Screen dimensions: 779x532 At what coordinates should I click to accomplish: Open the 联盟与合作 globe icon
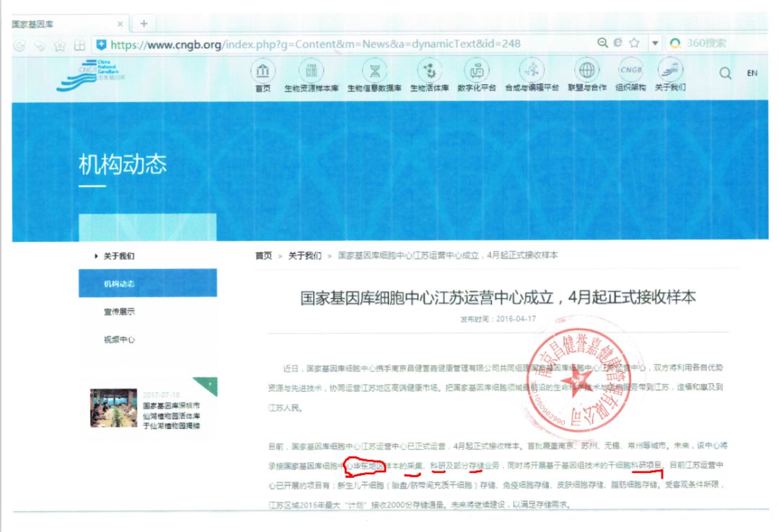point(587,71)
